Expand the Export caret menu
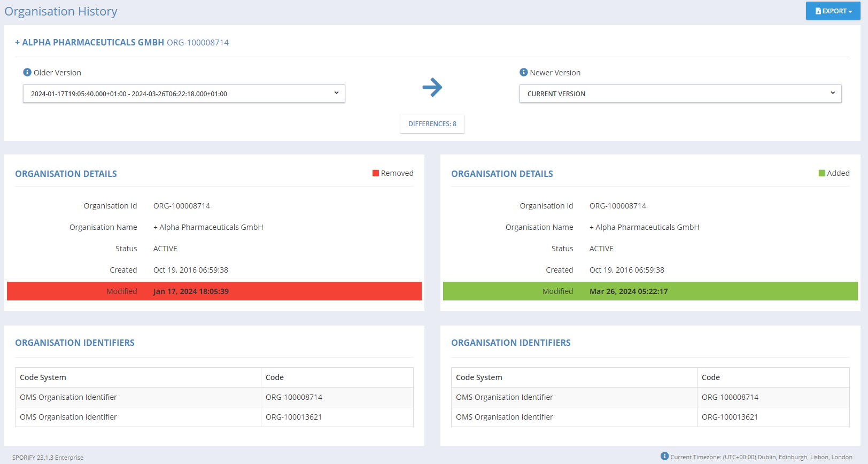The width and height of the screenshot is (868, 464). click(x=850, y=11)
